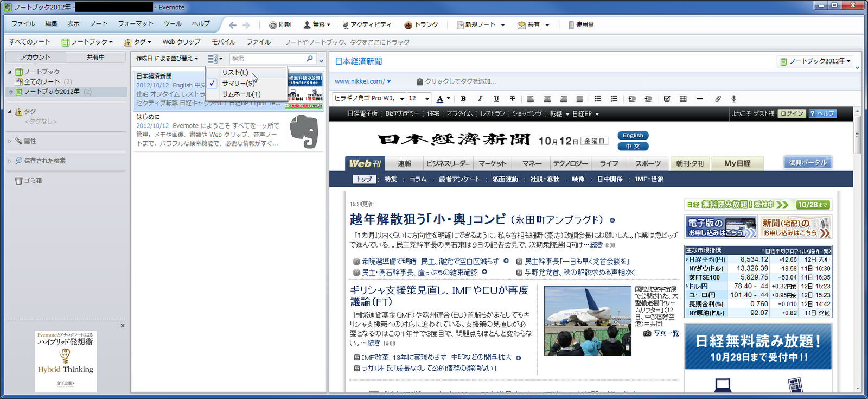
Task: Open the ゴミ箱 trash
Action: pyautogui.click(x=29, y=180)
